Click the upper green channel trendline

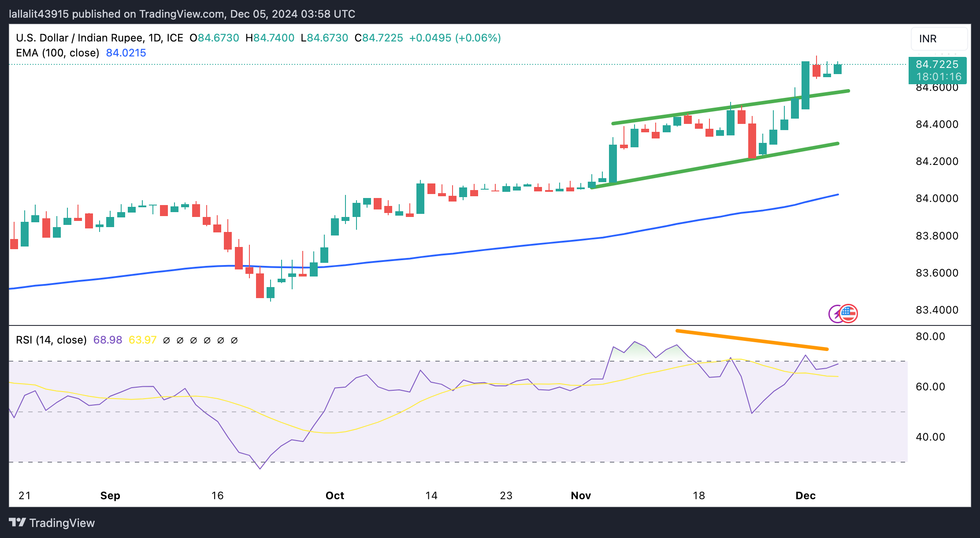click(x=730, y=107)
